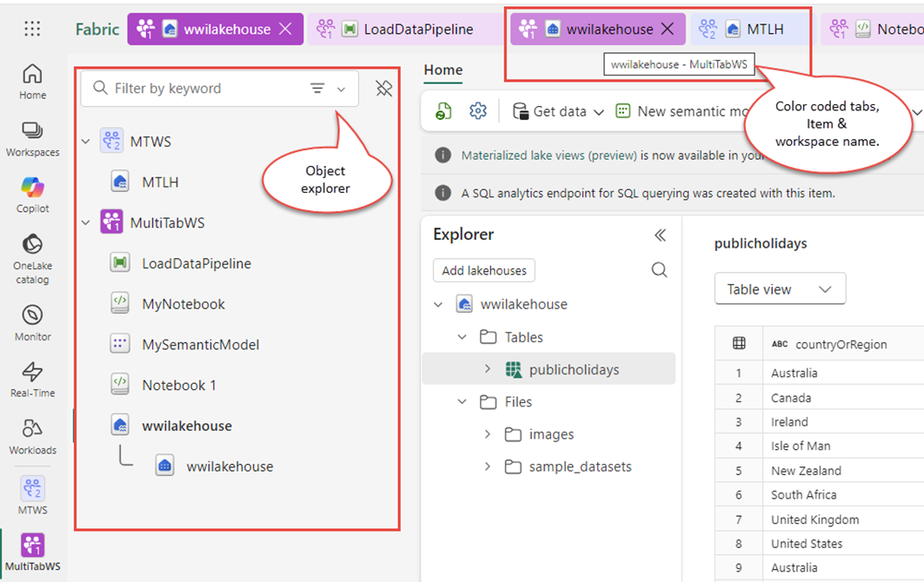
Task: Click the Add lakehouses button
Action: [x=484, y=271]
